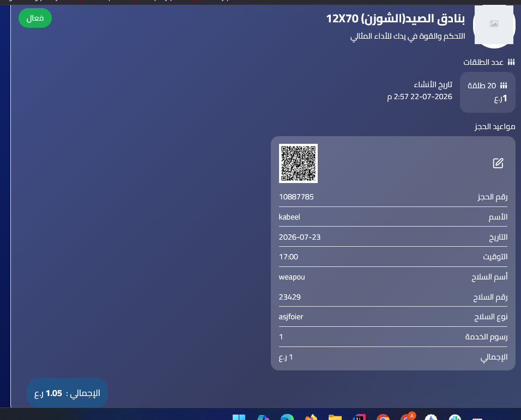Click the booking date 2026-07-23
The image size is (521, 420).
(299, 237)
